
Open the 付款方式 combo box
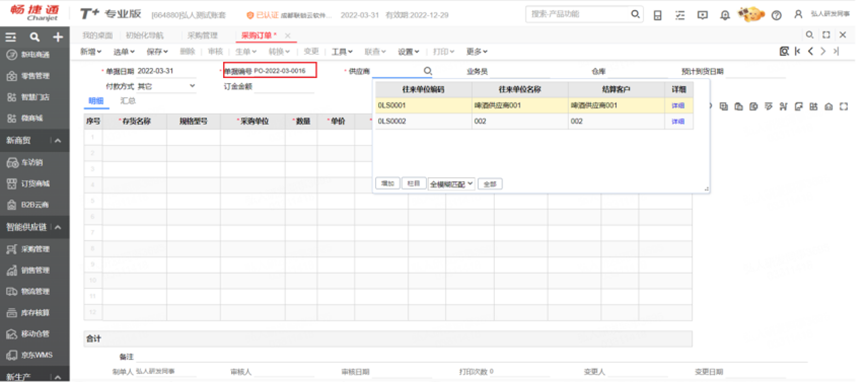[x=167, y=86]
